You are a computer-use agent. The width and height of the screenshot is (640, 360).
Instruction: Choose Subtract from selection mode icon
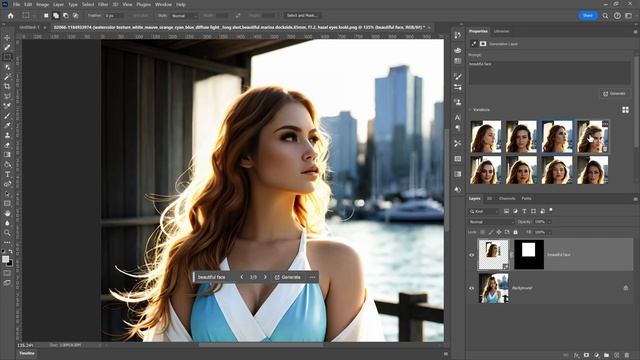click(66, 16)
